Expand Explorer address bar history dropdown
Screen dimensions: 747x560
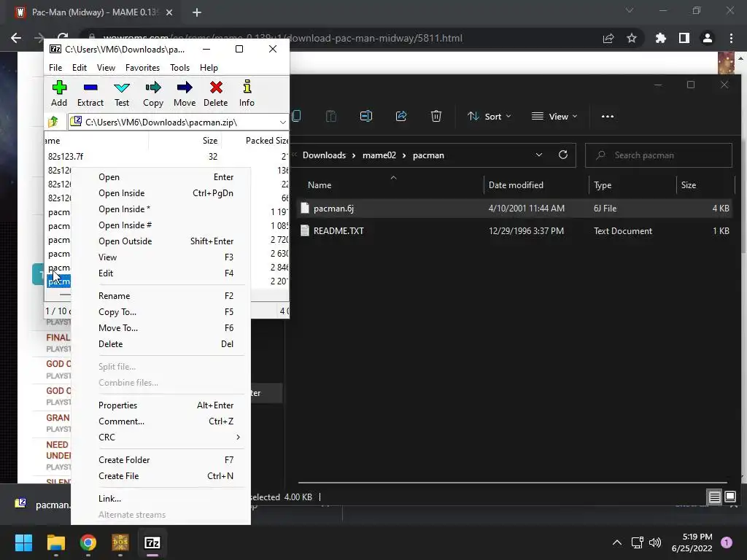pyautogui.click(x=539, y=155)
